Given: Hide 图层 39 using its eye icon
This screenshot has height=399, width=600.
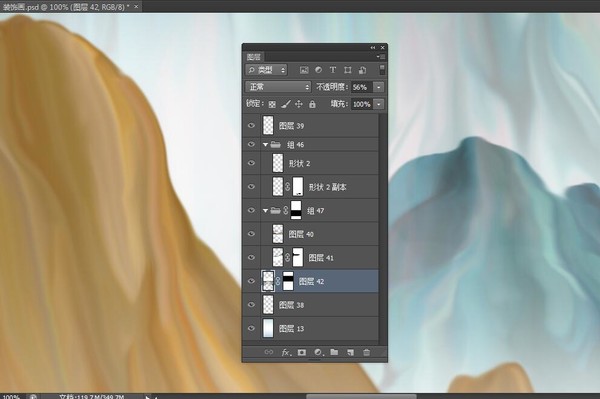Looking at the screenshot, I should tap(251, 125).
